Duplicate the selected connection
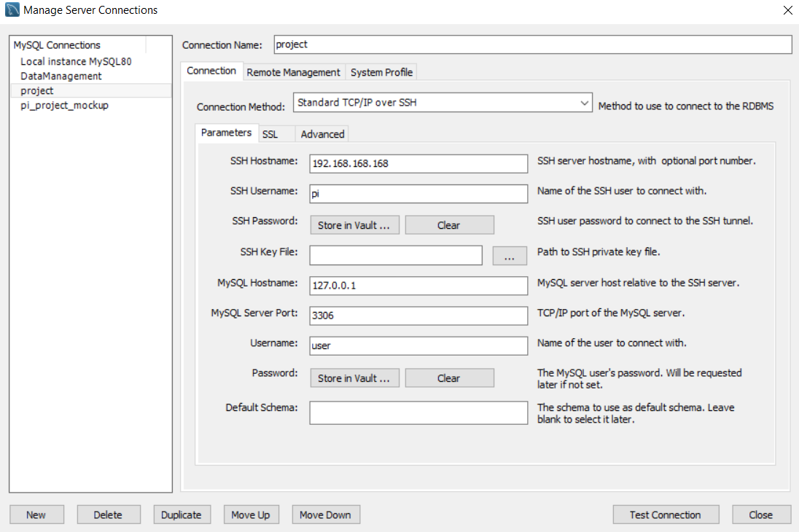Image resolution: width=799 pixels, height=532 pixels. coord(182,515)
